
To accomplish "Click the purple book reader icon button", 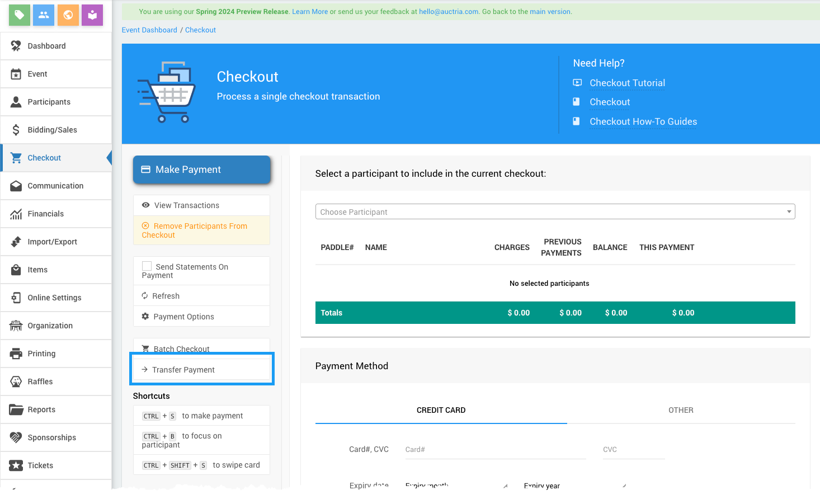I will (x=92, y=15).
